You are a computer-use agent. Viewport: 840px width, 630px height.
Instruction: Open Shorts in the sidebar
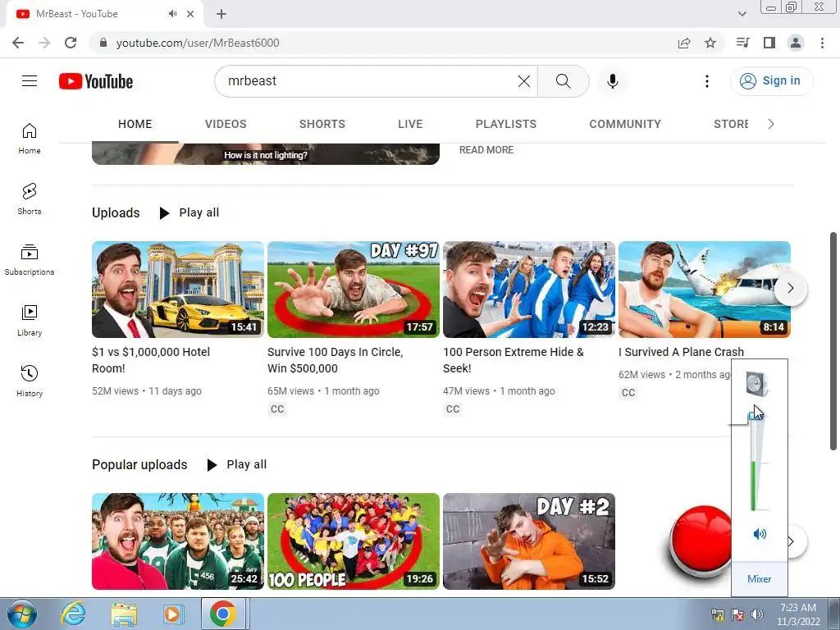[30, 199]
